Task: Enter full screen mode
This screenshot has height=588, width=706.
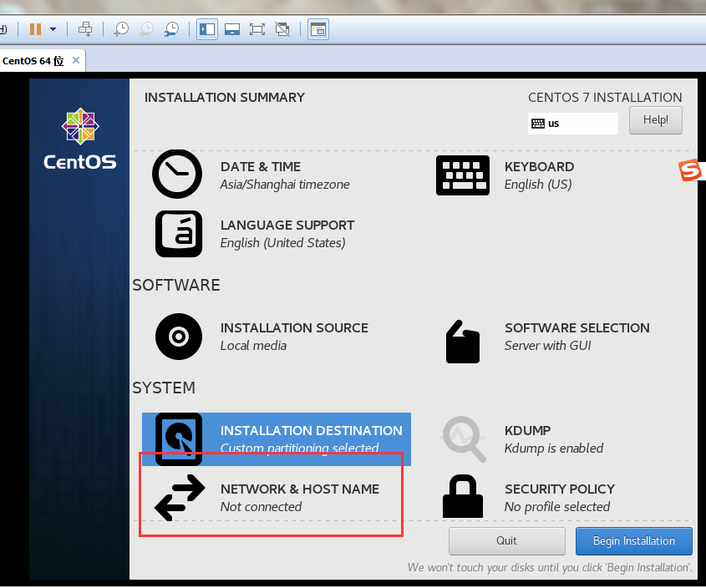Action: point(257,29)
